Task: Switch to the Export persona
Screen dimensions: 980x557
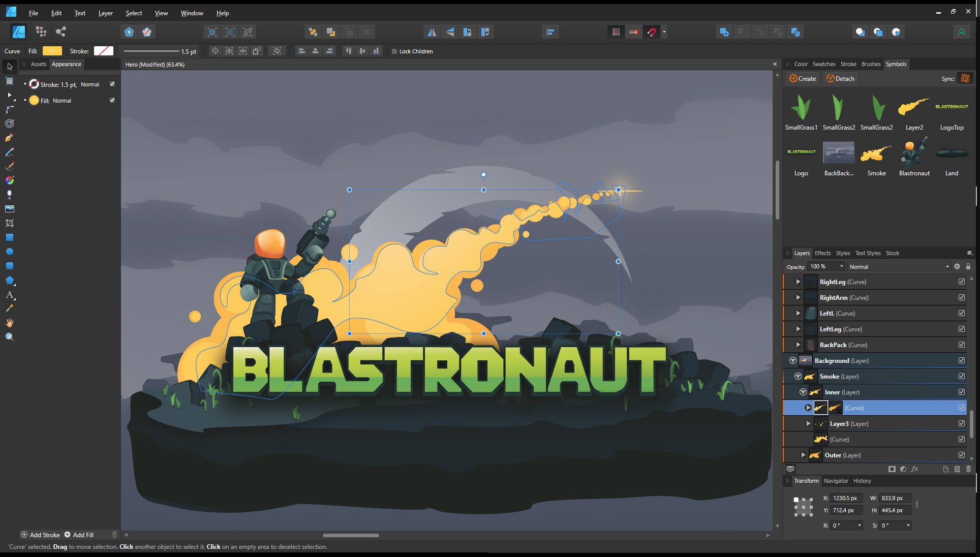Action: [61, 32]
